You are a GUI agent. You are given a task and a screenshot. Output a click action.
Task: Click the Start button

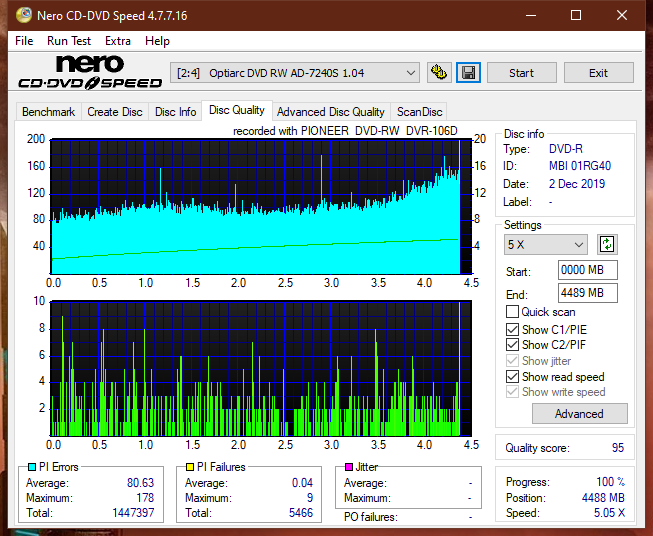pos(521,73)
